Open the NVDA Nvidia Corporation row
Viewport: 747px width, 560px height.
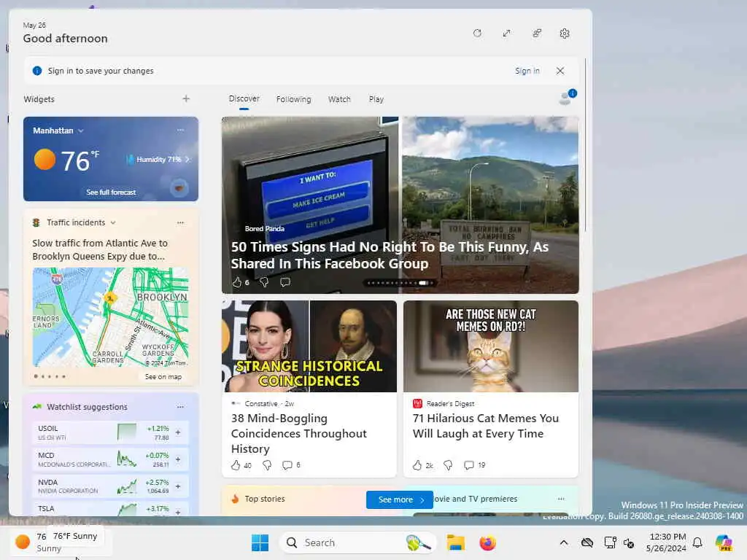tap(111, 486)
